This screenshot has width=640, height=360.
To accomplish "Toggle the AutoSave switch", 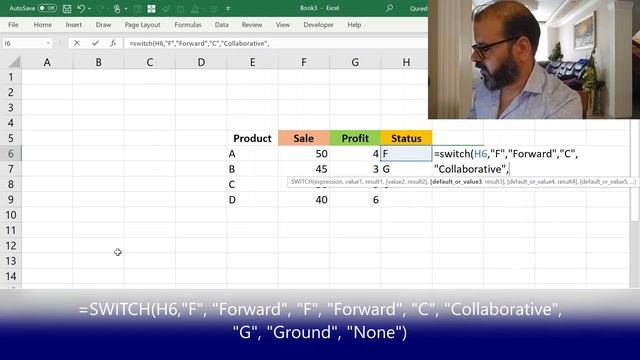I will tap(47, 8).
